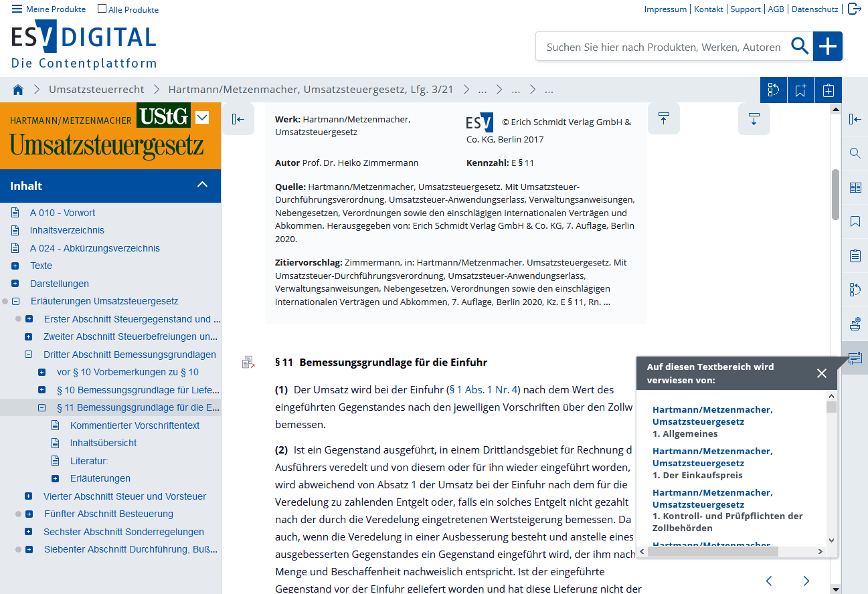Collapse the Inhalt panel chevron
The width and height of the screenshot is (868, 594).
point(203,185)
